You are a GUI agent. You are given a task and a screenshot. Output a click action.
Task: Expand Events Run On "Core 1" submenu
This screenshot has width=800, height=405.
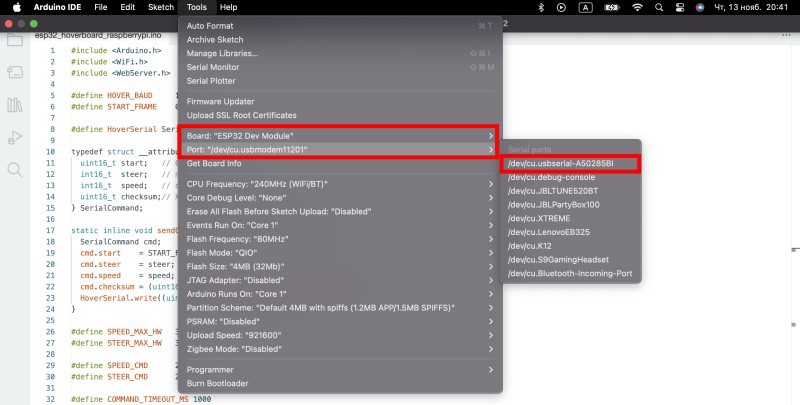pyautogui.click(x=340, y=225)
